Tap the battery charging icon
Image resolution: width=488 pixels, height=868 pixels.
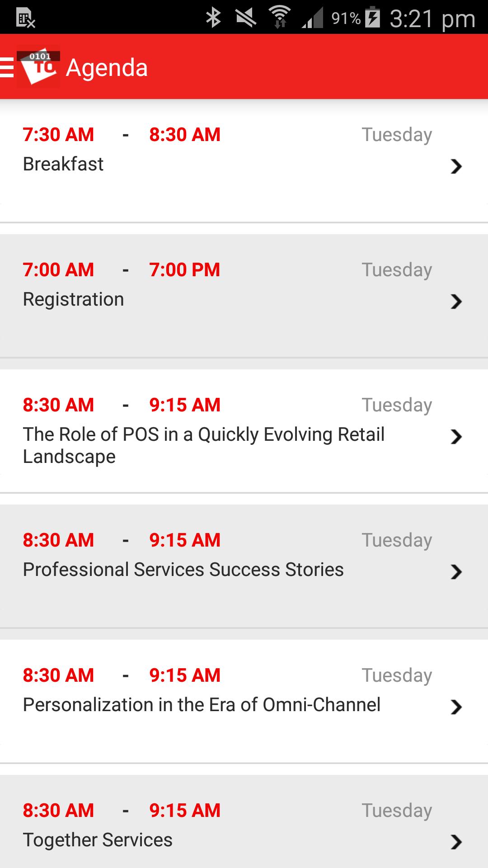point(372,18)
